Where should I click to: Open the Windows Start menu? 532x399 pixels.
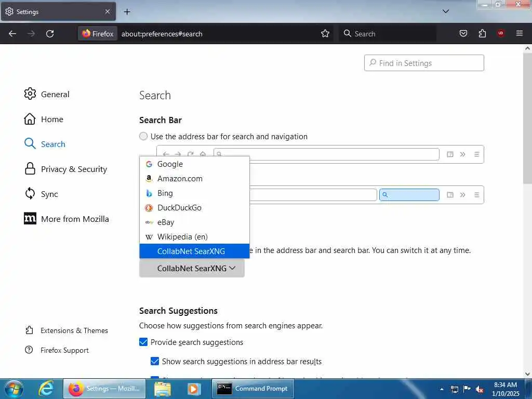(14, 389)
